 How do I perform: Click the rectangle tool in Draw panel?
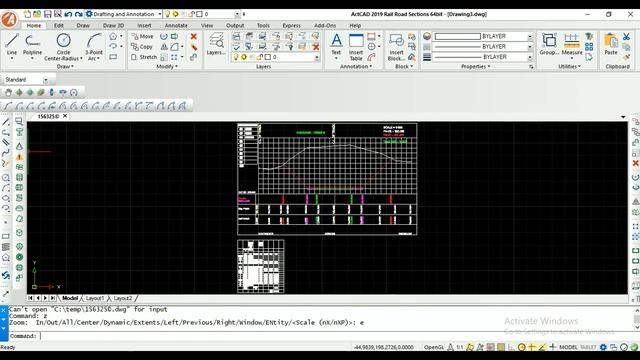[x=113, y=57]
